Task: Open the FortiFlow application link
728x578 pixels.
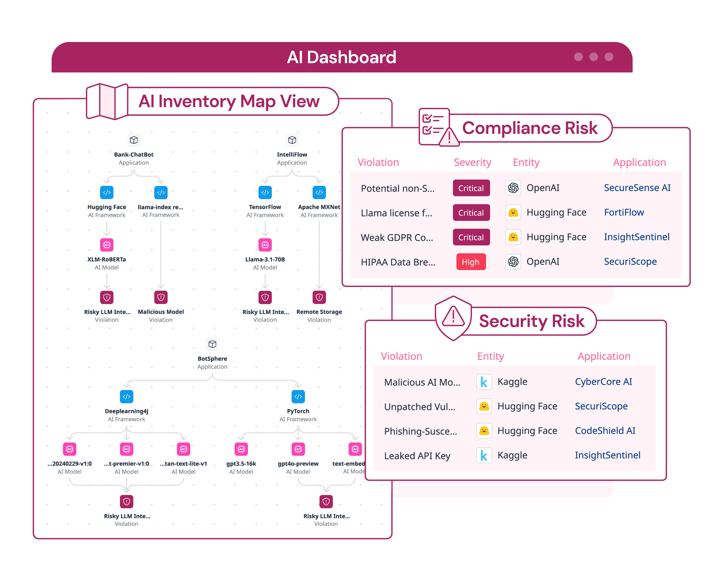Action: (624, 212)
